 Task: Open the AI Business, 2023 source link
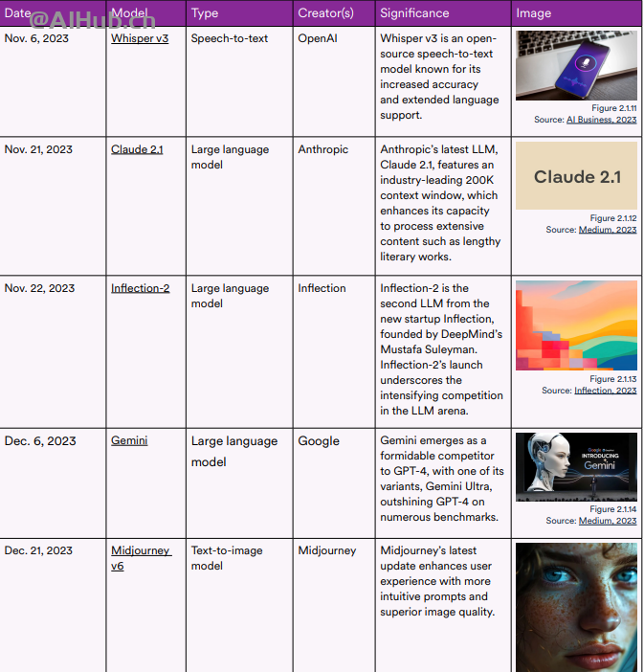click(x=601, y=120)
